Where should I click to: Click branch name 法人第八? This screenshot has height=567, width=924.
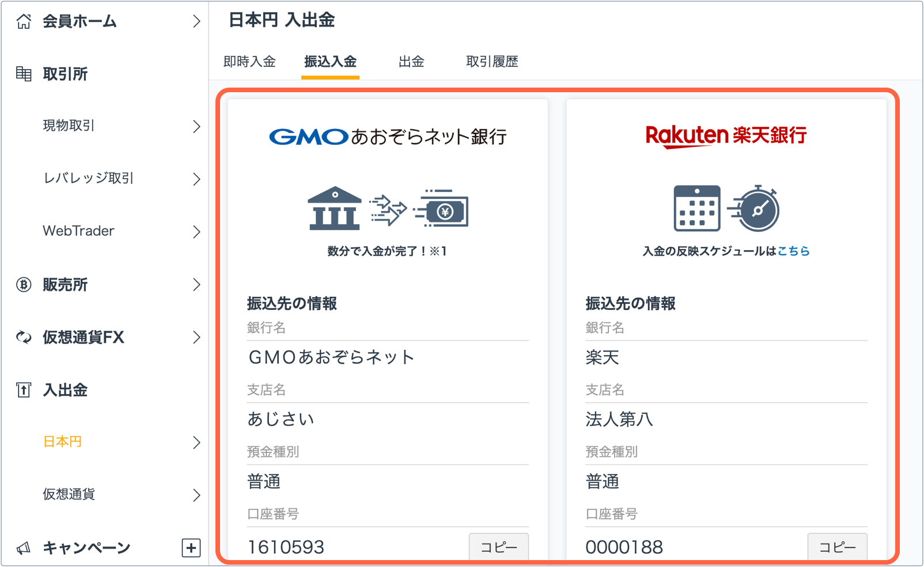[x=619, y=419]
